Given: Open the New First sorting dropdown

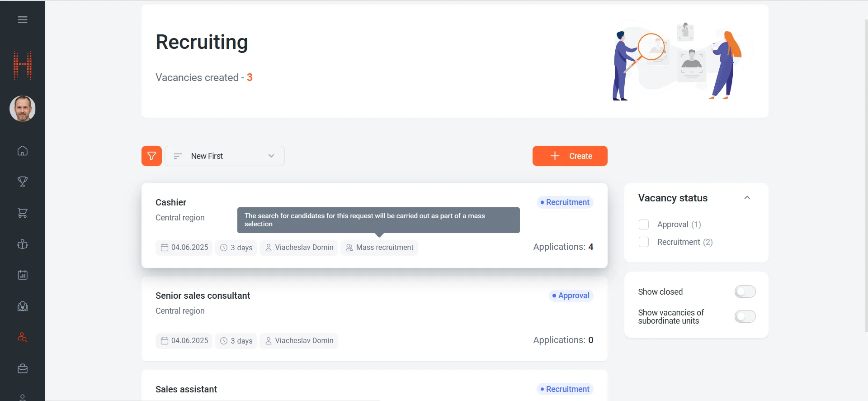Looking at the screenshot, I should pos(224,156).
